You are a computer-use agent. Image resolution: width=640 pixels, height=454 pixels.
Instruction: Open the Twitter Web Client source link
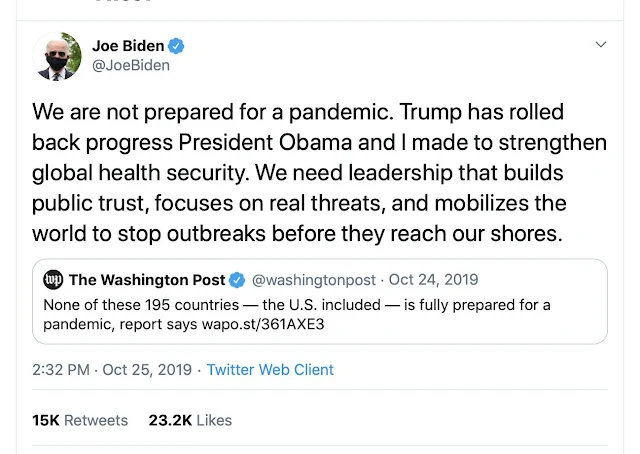270,370
